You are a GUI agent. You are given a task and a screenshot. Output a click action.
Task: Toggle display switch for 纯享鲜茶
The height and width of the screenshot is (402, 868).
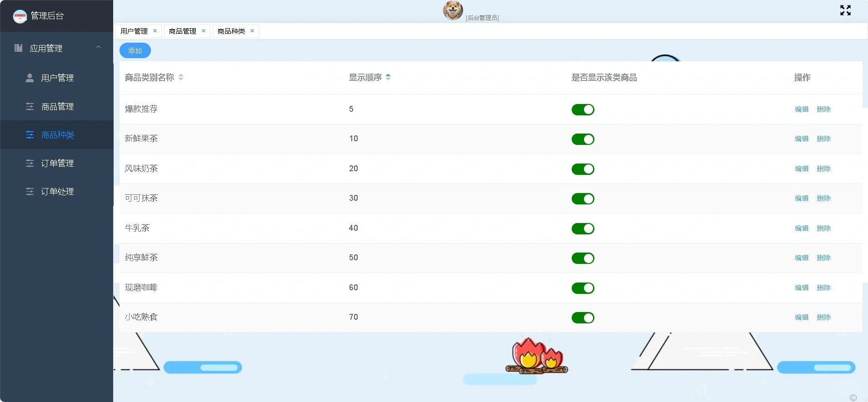pyautogui.click(x=583, y=258)
